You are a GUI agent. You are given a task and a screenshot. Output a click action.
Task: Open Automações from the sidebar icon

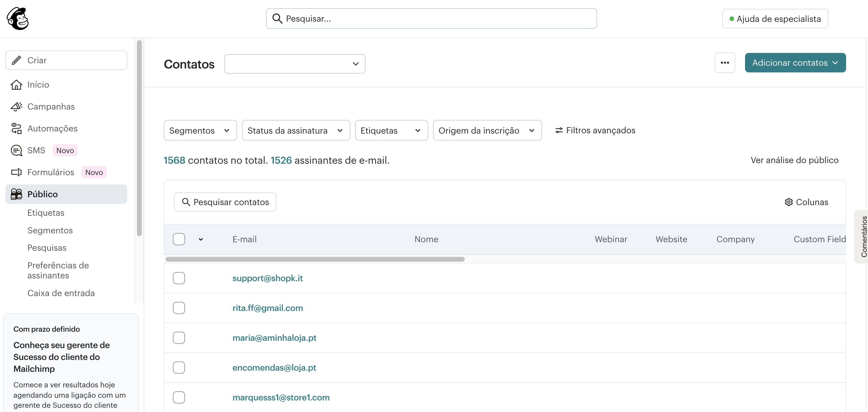pyautogui.click(x=16, y=128)
